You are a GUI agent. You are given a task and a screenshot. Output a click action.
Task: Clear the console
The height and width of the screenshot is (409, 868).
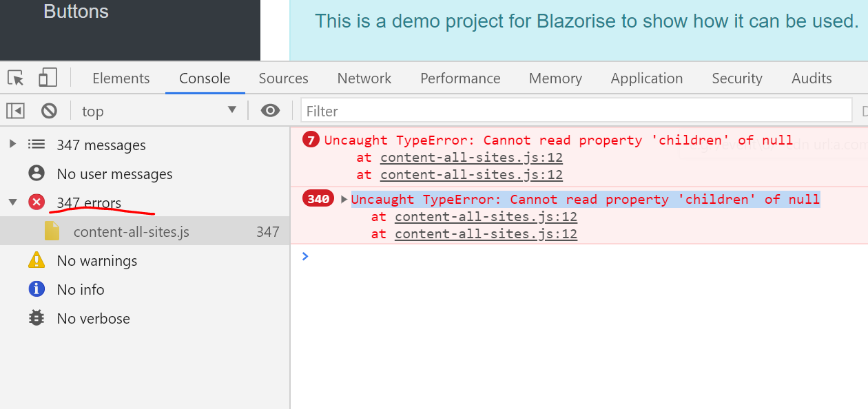(x=49, y=110)
